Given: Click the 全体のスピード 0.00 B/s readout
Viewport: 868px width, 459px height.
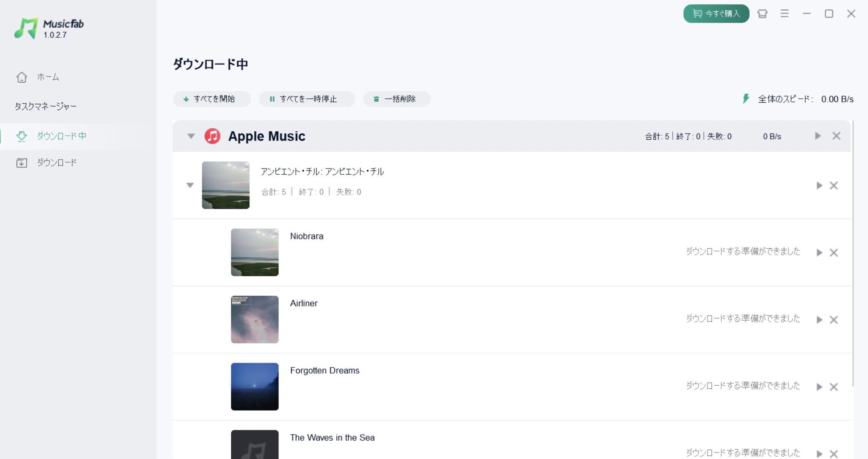Looking at the screenshot, I should [805, 99].
